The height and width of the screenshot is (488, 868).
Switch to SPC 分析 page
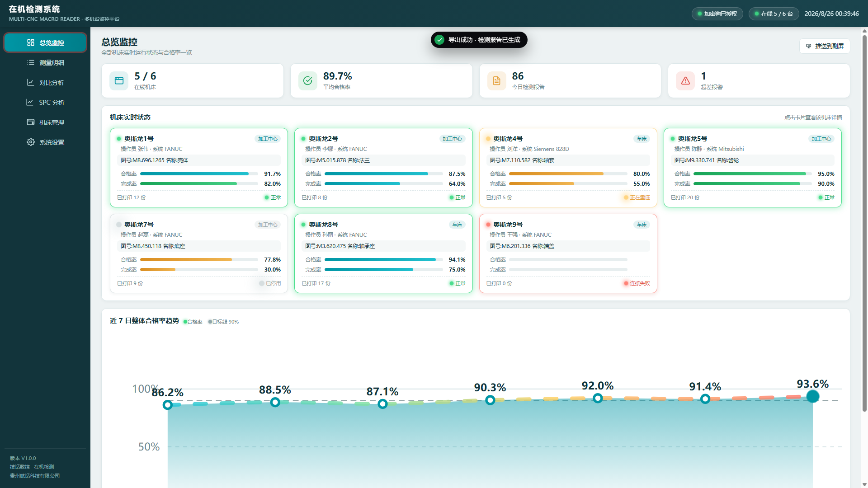pyautogui.click(x=45, y=102)
